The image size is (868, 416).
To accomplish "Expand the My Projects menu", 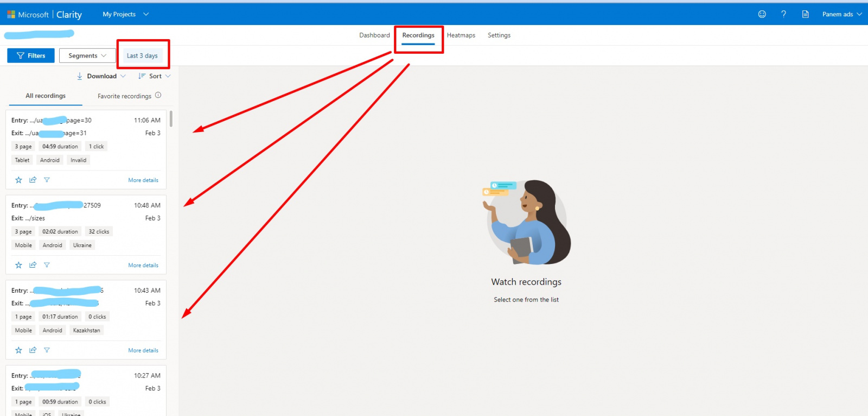I will pos(125,14).
